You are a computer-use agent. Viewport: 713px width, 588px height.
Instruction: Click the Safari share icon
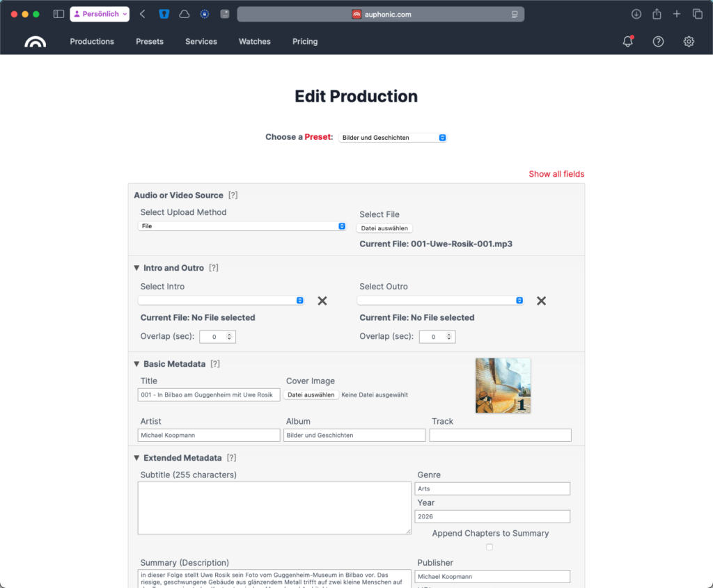point(656,14)
